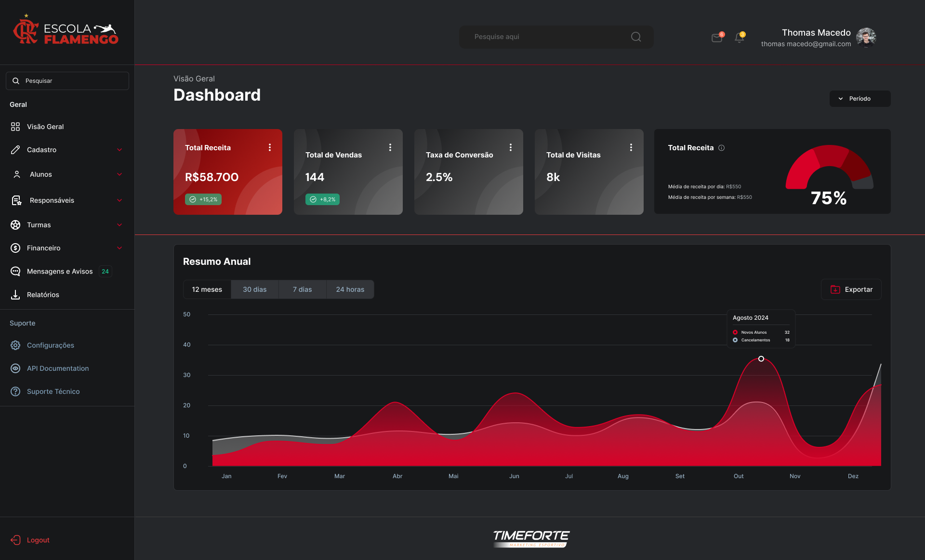Click Thomas Macedo profile avatar

click(x=866, y=37)
